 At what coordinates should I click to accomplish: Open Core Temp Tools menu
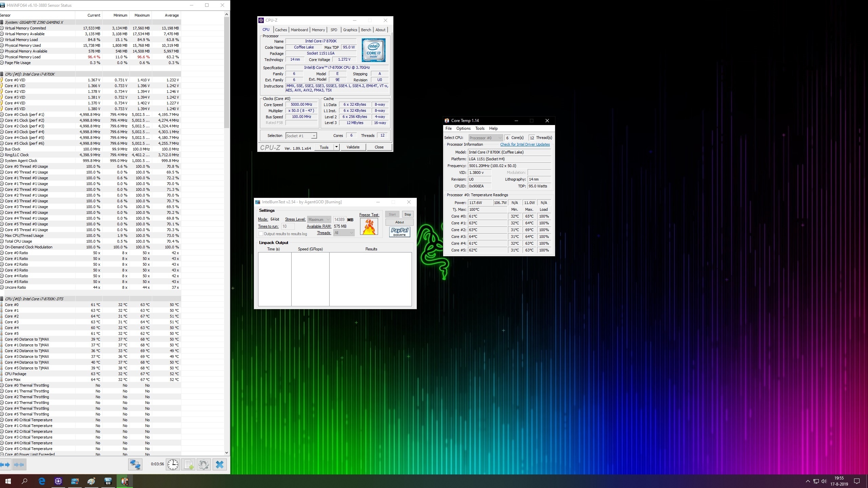(x=480, y=128)
